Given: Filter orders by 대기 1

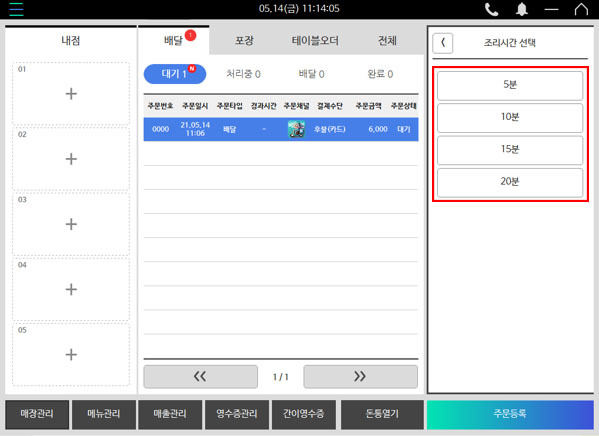Looking at the screenshot, I should tap(175, 74).
